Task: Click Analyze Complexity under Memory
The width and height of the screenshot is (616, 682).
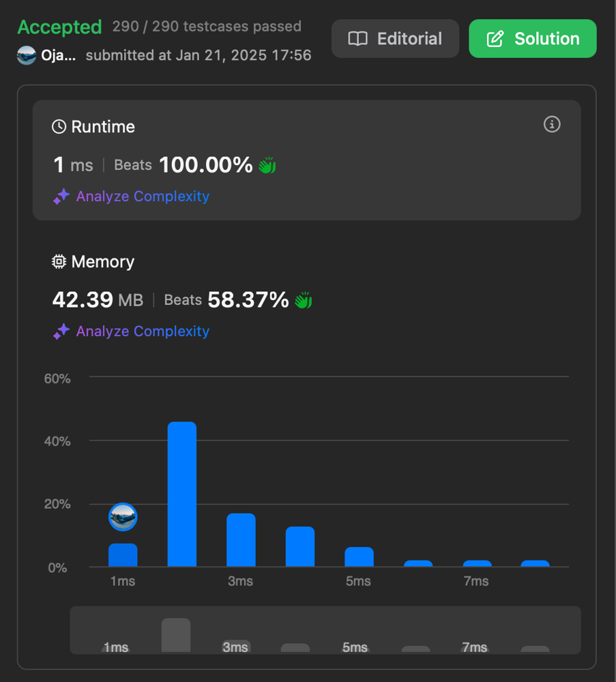Action: pyautogui.click(x=143, y=331)
